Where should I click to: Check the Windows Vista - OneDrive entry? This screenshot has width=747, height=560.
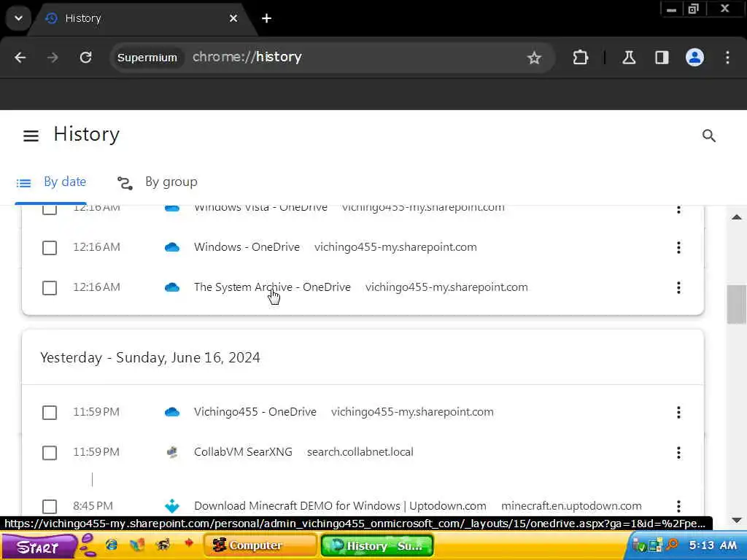[x=50, y=209]
